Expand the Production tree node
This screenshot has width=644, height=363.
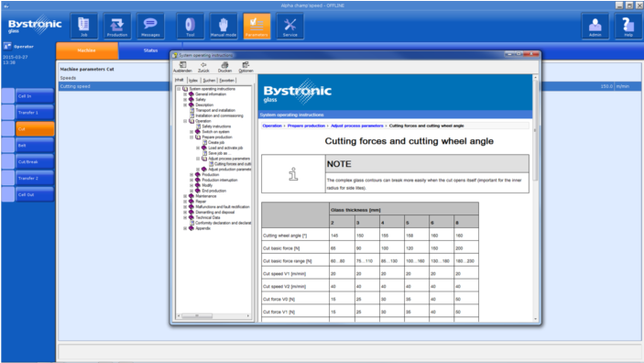tap(191, 175)
